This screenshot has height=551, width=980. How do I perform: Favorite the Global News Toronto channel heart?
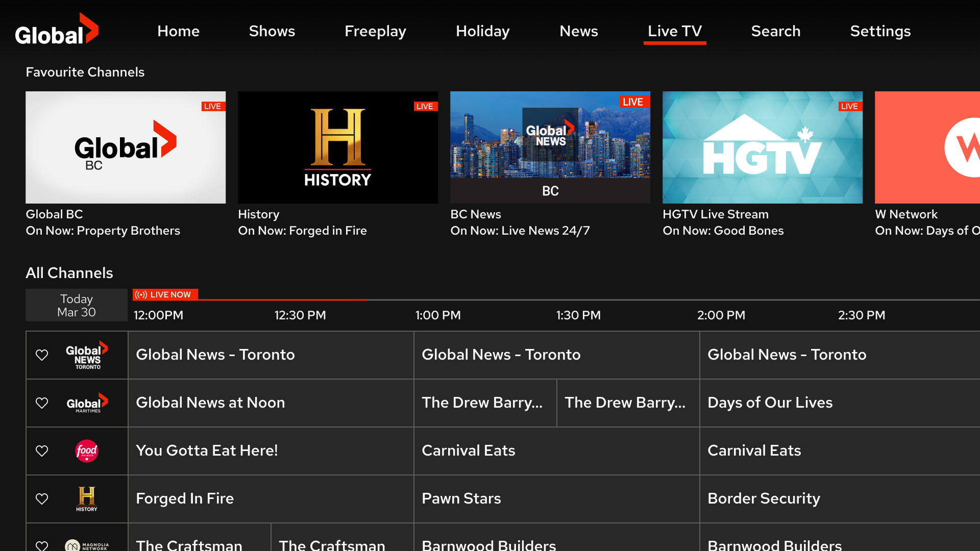pyautogui.click(x=42, y=355)
